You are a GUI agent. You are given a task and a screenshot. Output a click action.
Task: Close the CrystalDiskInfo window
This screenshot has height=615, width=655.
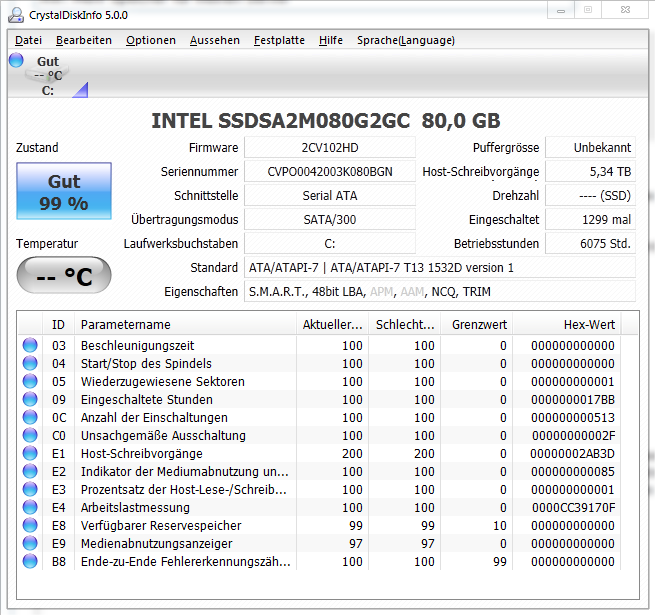pyautogui.click(x=625, y=10)
